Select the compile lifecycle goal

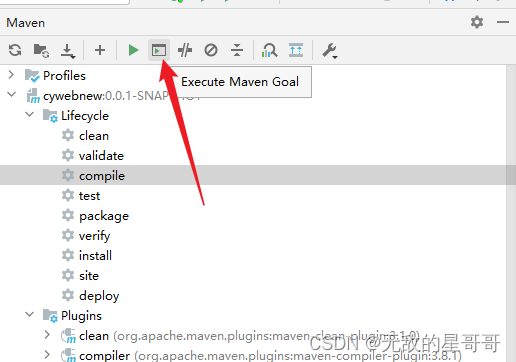click(x=102, y=176)
